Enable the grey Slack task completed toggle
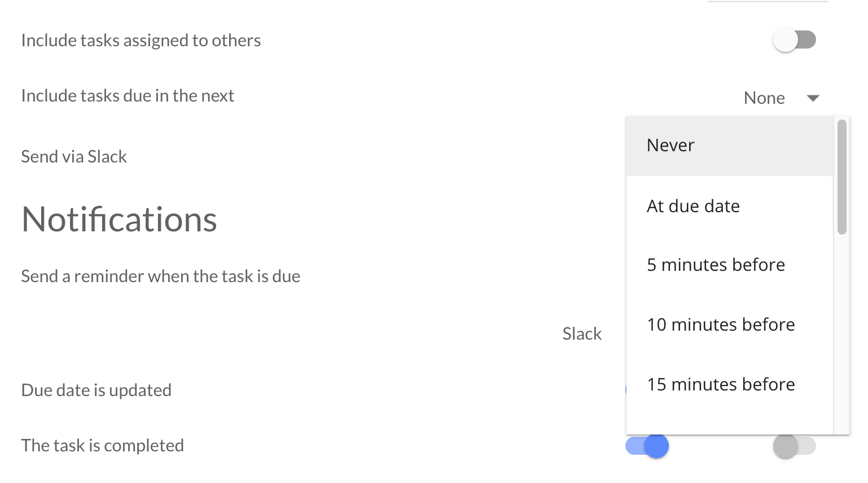This screenshot has width=868, height=483. [794, 446]
